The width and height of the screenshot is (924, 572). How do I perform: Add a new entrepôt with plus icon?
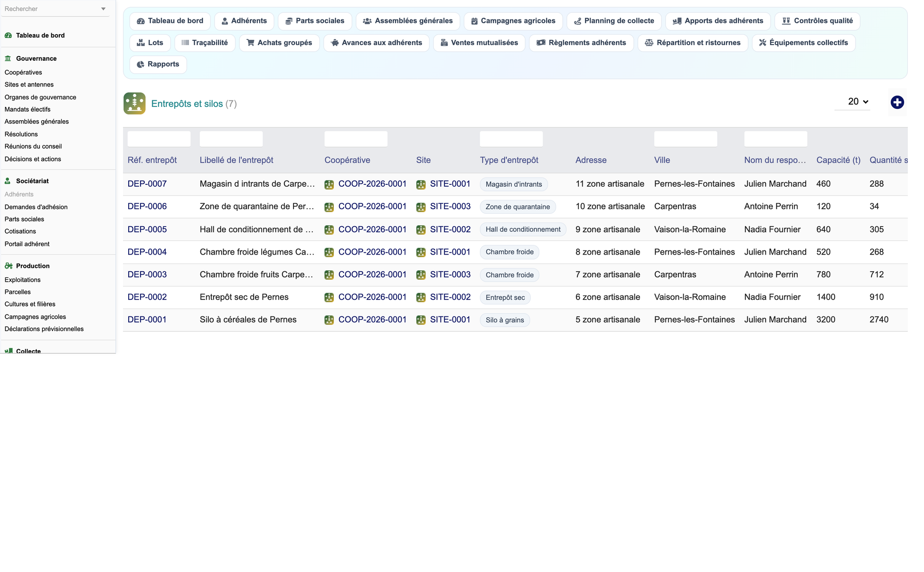tap(897, 102)
